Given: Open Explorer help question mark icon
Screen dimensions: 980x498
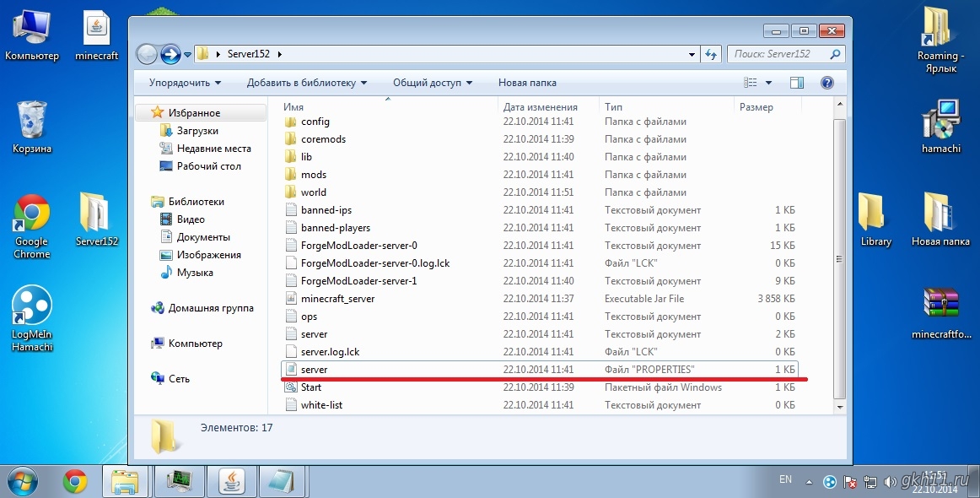Looking at the screenshot, I should click(x=827, y=83).
